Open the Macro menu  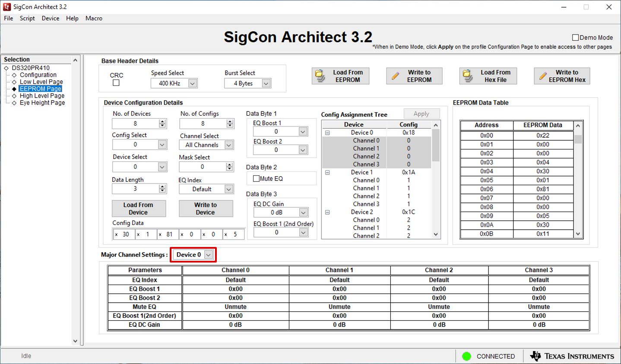coord(94,18)
